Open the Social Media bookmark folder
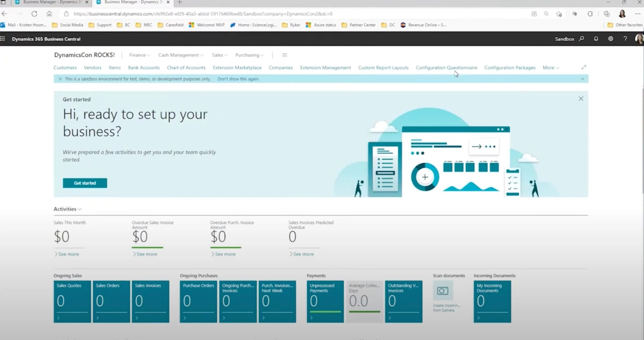 coord(67,25)
